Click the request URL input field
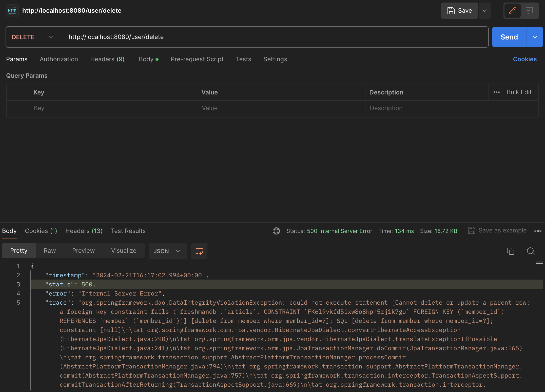The width and height of the screenshot is (545, 392). pyautogui.click(x=275, y=37)
